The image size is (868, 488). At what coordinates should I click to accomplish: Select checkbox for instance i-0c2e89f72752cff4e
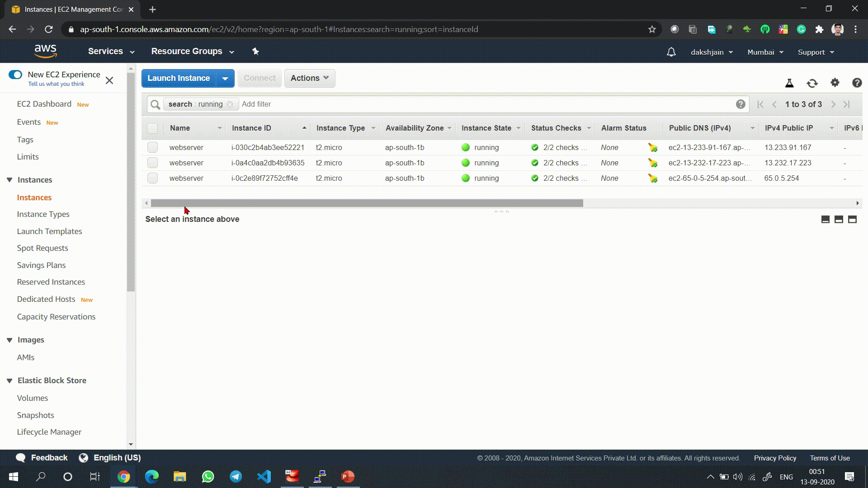coord(152,178)
